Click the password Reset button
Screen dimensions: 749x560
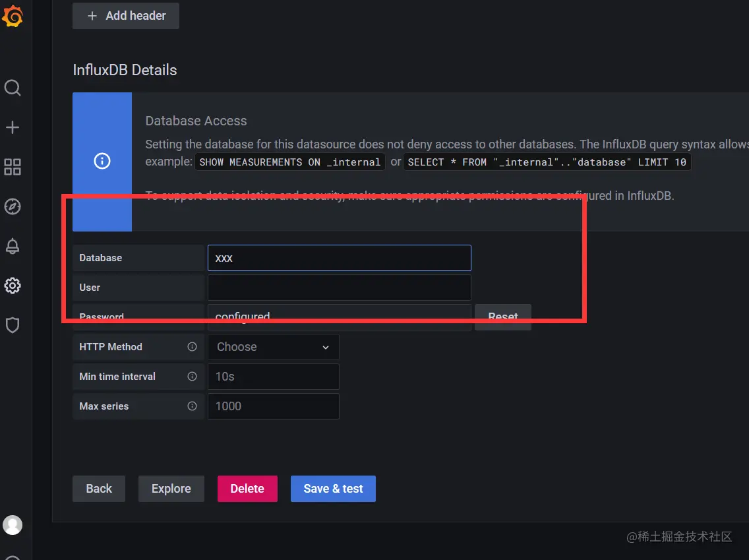coord(503,317)
